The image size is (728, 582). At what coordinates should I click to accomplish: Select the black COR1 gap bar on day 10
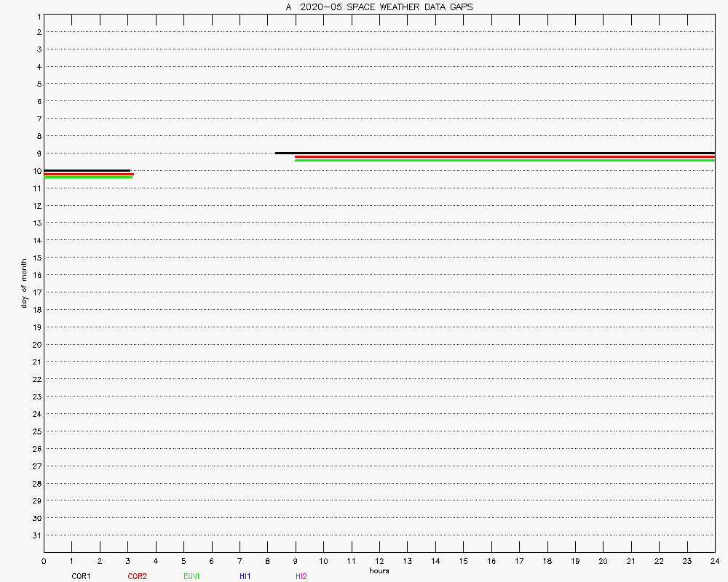[87, 170]
